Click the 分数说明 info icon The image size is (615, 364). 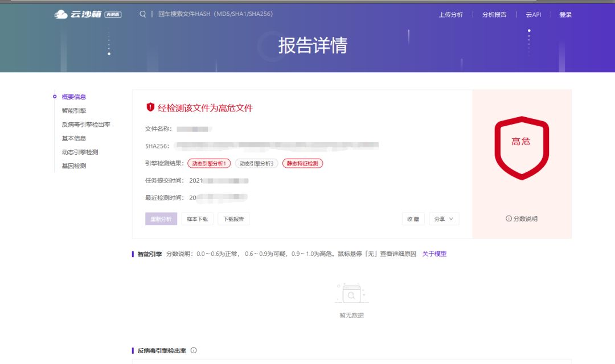point(509,218)
